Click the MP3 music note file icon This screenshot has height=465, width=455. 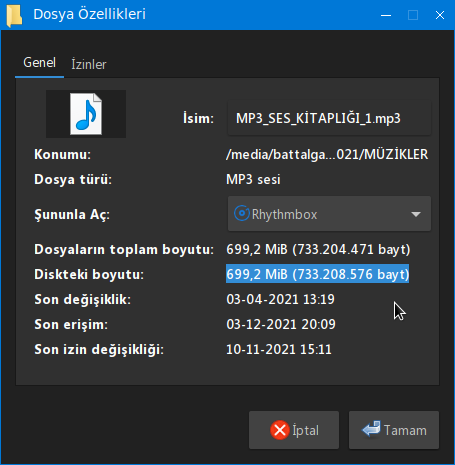[86, 114]
